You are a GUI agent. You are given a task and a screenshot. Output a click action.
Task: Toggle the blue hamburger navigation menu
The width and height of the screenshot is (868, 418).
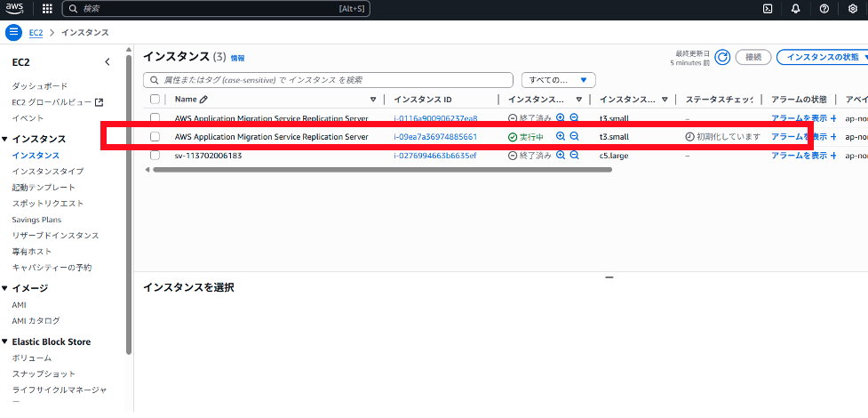pyautogui.click(x=14, y=32)
